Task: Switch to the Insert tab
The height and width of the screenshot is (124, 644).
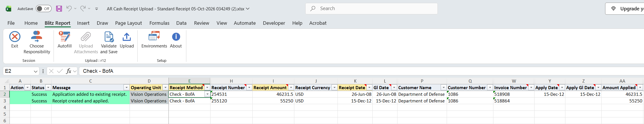Action: (x=83, y=23)
